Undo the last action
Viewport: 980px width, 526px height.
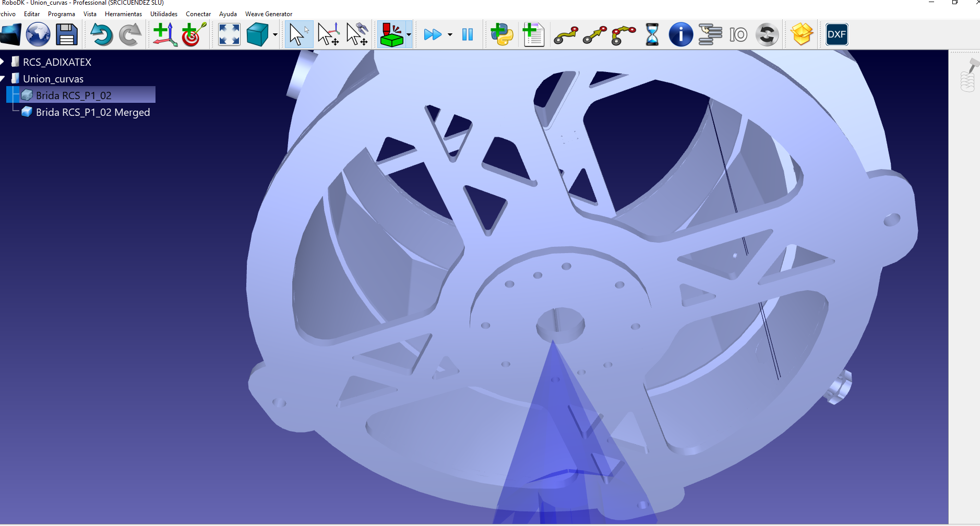pos(101,35)
